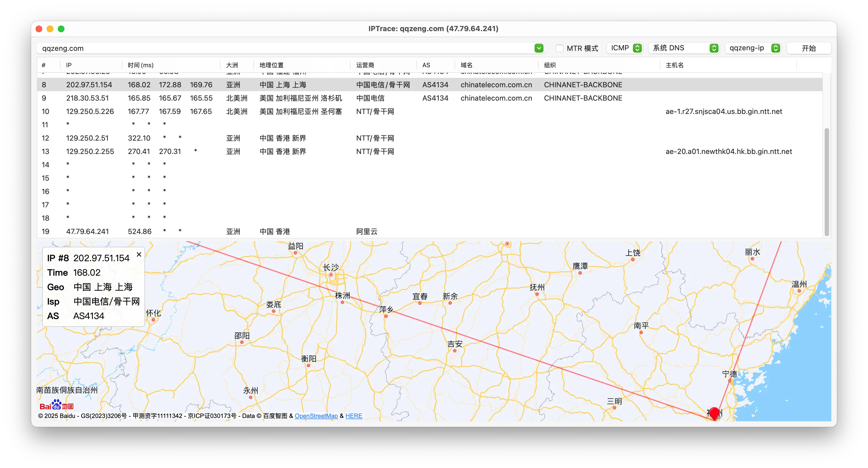The width and height of the screenshot is (868, 468).
Task: Click the 株洲 city marker on map
Action: [342, 302]
